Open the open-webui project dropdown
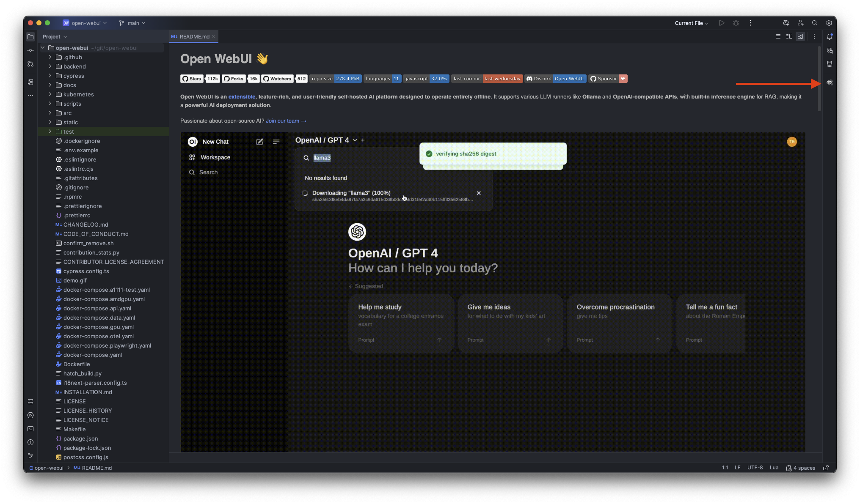The width and height of the screenshot is (860, 504). [x=85, y=23]
